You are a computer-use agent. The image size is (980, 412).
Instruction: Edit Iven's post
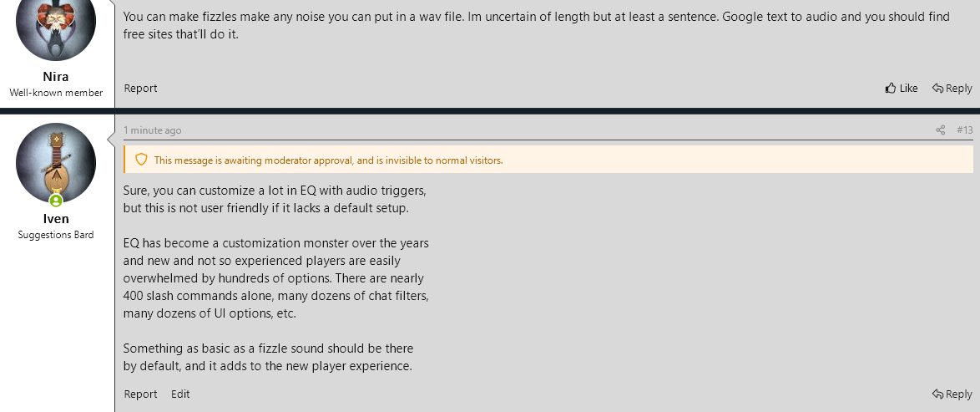click(x=180, y=394)
